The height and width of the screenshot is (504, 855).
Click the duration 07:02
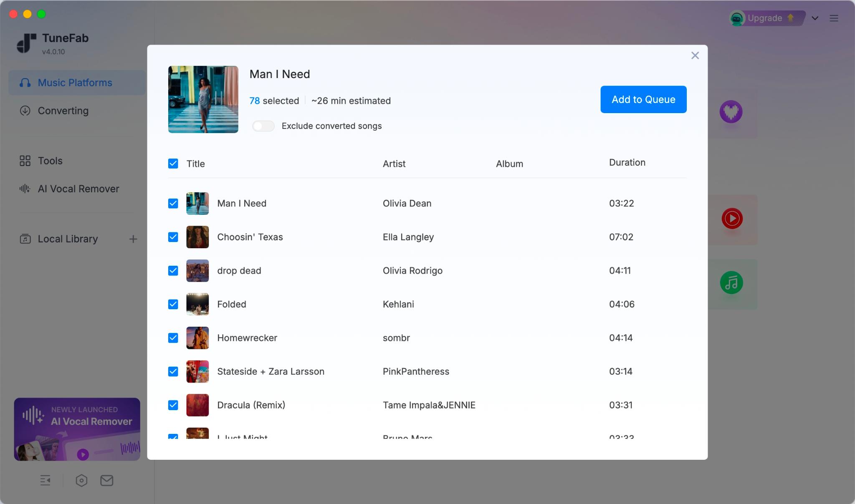(621, 237)
